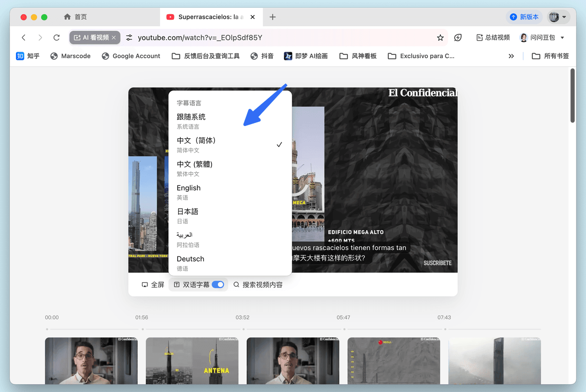Screen dimensions: 586x392
Task: Bookmark page with star icon
Action: point(440,38)
